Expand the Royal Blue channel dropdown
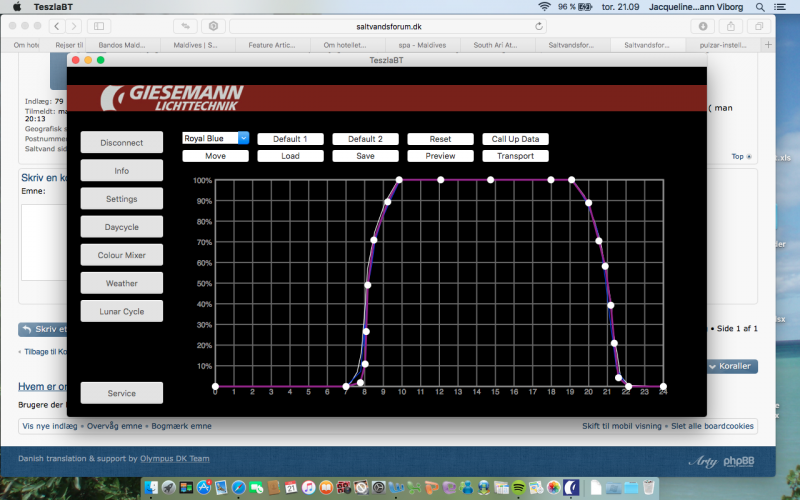The width and height of the screenshot is (800, 500). [x=216, y=139]
